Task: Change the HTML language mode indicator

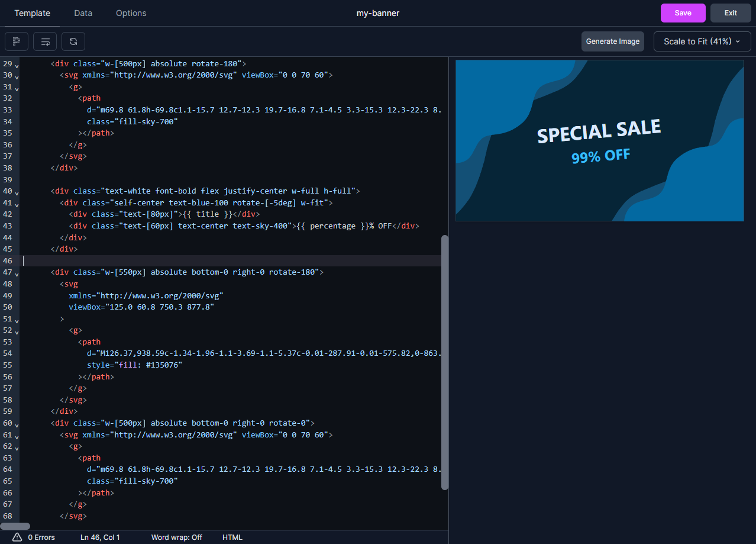Action: tap(232, 537)
